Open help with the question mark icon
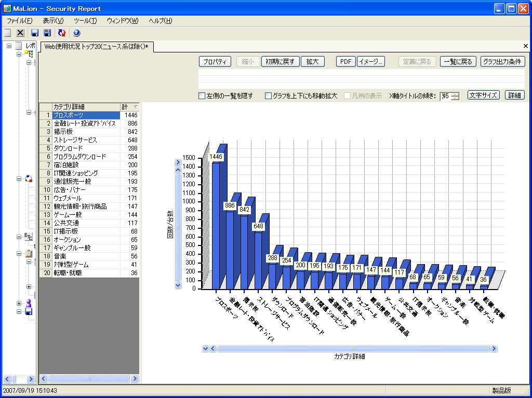 (x=76, y=33)
